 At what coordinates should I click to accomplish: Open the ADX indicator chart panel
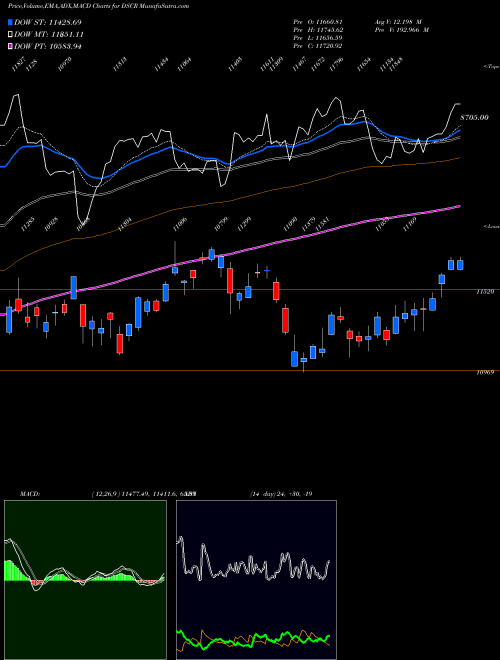pyautogui.click(x=256, y=580)
